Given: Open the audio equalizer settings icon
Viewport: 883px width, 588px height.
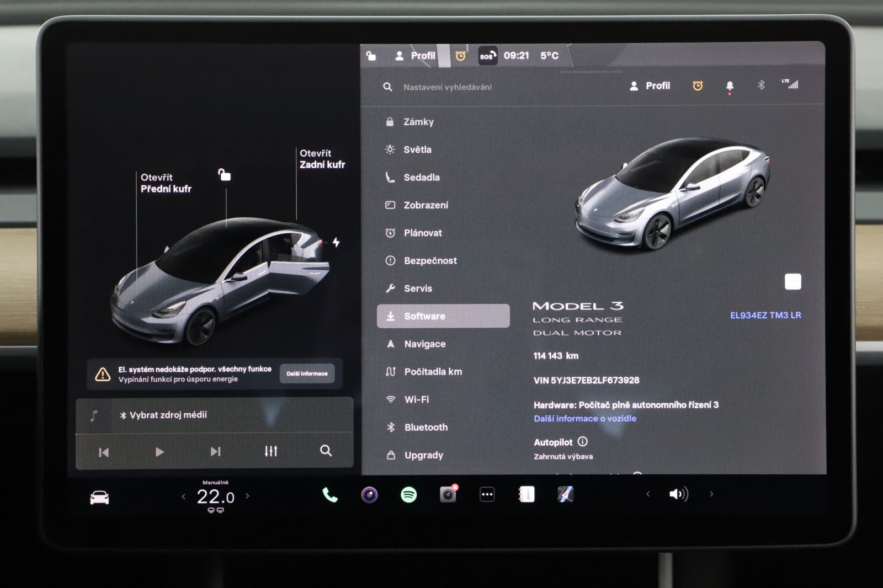Looking at the screenshot, I should [x=270, y=451].
